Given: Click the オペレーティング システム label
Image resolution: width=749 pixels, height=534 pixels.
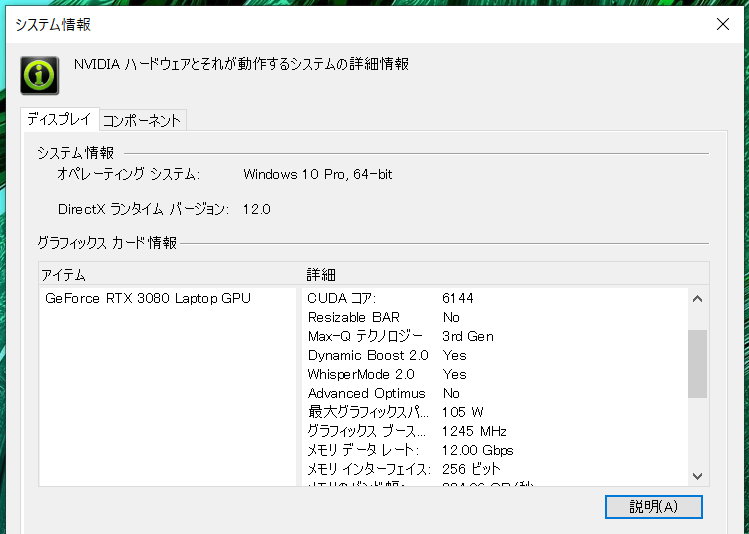Looking at the screenshot, I should [128, 174].
